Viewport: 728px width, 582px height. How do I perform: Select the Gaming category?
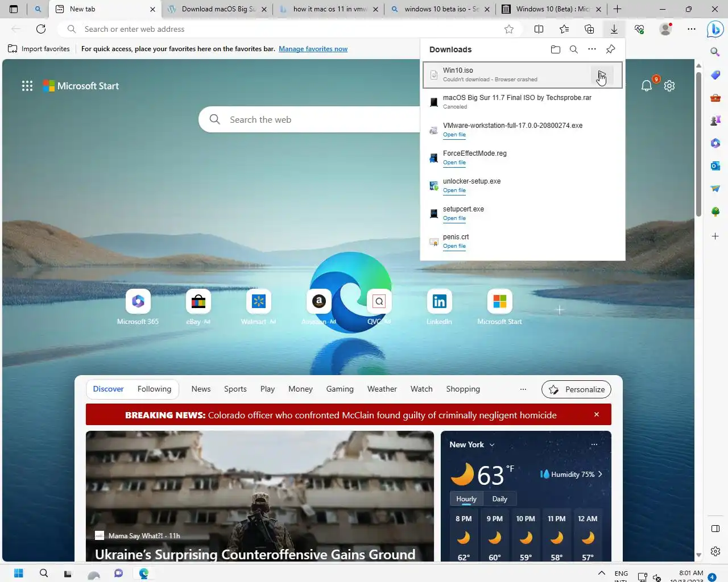[340, 389]
